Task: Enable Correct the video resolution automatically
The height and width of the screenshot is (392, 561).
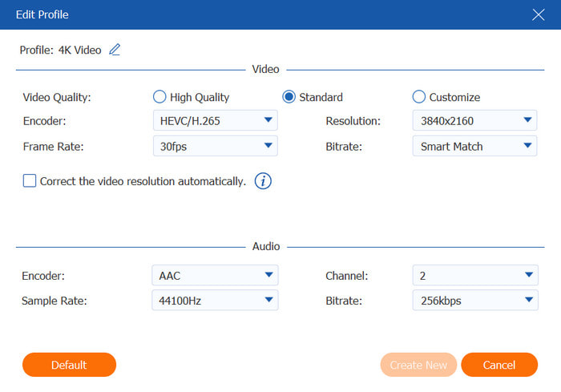Action: [30, 181]
